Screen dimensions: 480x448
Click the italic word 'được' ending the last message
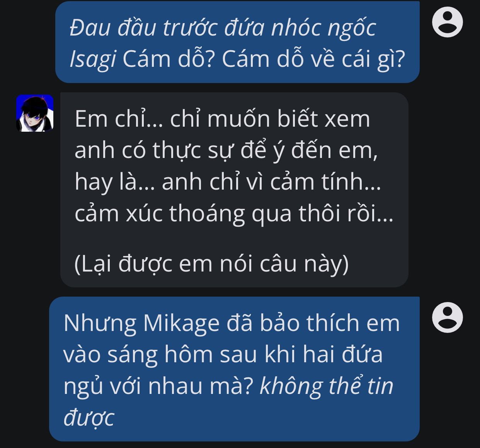tap(89, 417)
